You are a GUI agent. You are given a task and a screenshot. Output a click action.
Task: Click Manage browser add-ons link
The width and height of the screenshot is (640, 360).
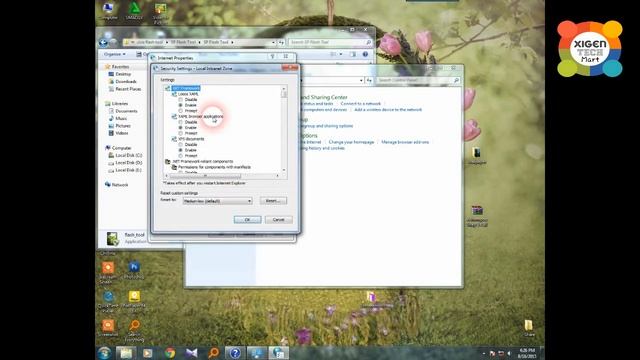coord(405,142)
